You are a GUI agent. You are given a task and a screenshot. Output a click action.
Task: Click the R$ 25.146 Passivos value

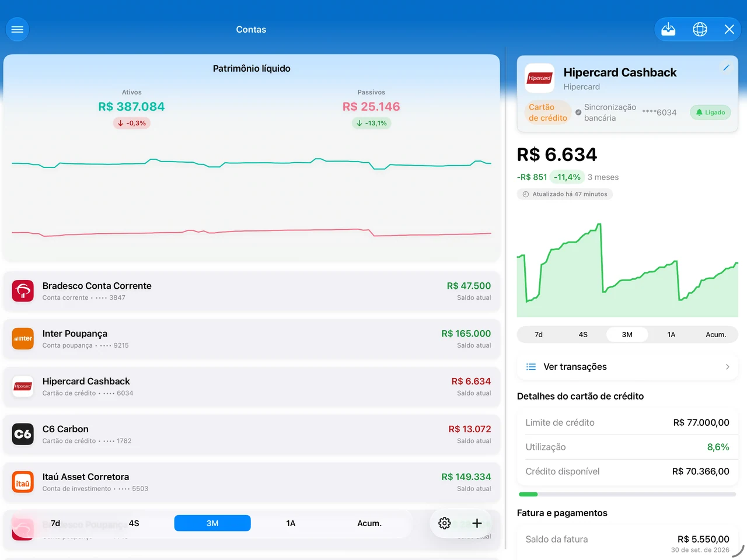pyautogui.click(x=371, y=107)
